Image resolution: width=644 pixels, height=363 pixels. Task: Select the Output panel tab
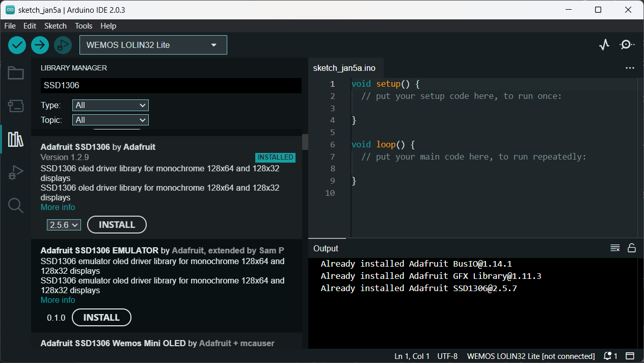[x=326, y=248]
